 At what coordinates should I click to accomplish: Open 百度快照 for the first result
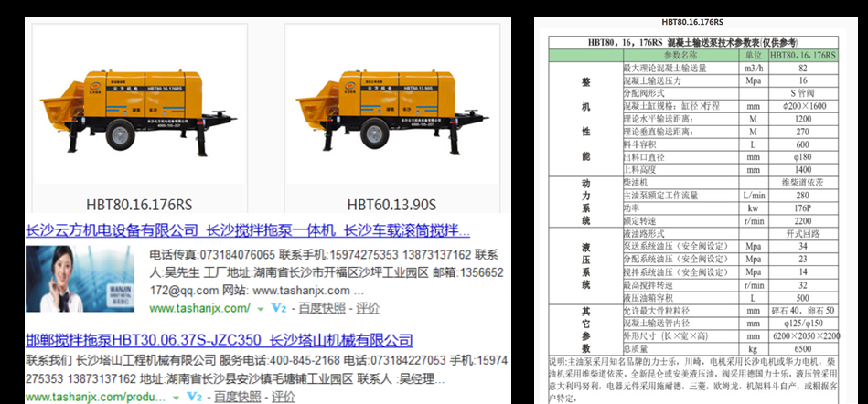[x=322, y=308]
